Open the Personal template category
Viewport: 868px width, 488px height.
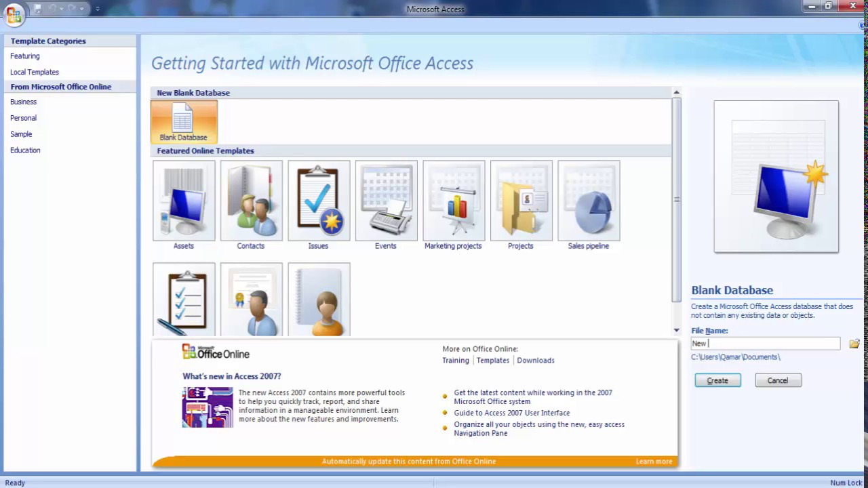(24, 118)
